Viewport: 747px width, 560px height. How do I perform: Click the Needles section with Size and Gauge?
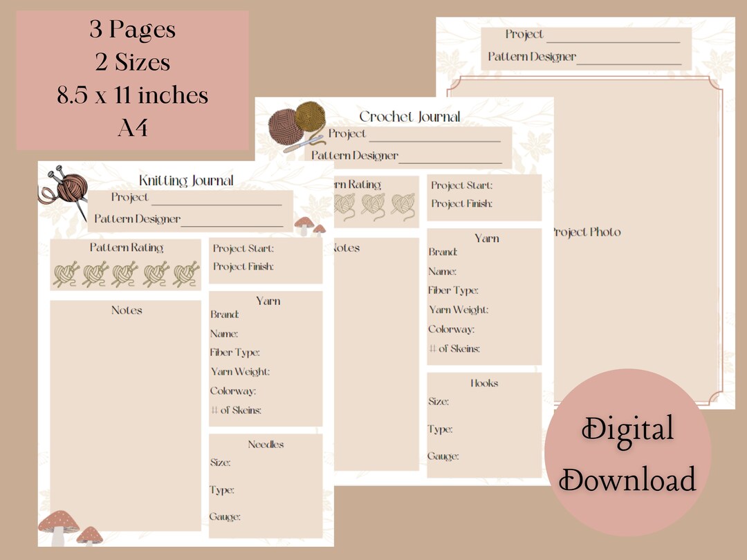[266, 484]
